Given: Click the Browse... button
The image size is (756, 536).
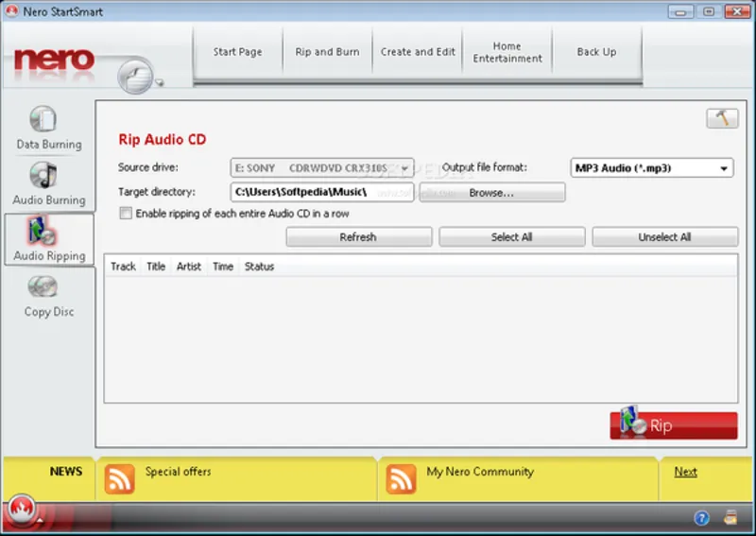Looking at the screenshot, I should 491,193.
